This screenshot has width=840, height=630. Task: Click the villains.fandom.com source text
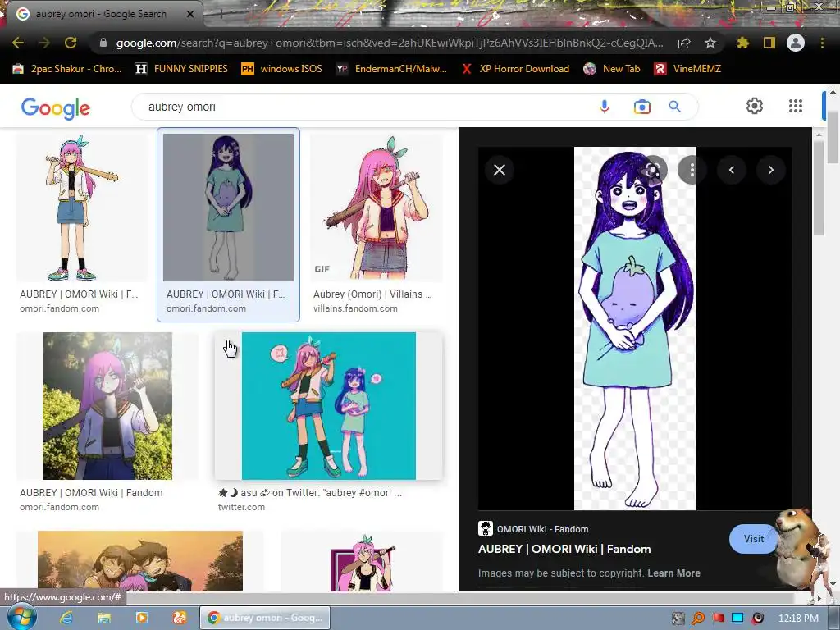pos(355,308)
